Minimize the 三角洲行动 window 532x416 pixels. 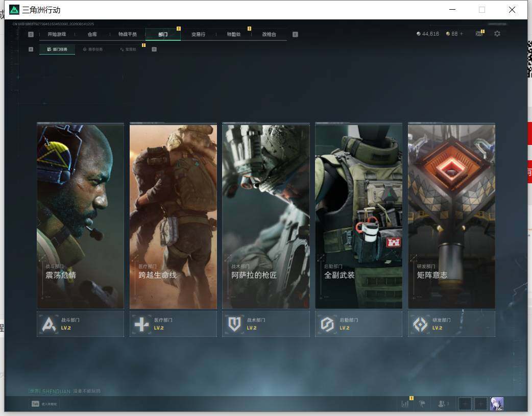point(452,10)
